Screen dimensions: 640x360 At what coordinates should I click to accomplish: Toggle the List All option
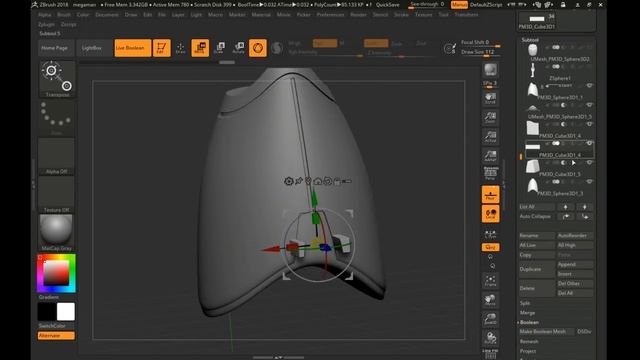pyautogui.click(x=537, y=207)
